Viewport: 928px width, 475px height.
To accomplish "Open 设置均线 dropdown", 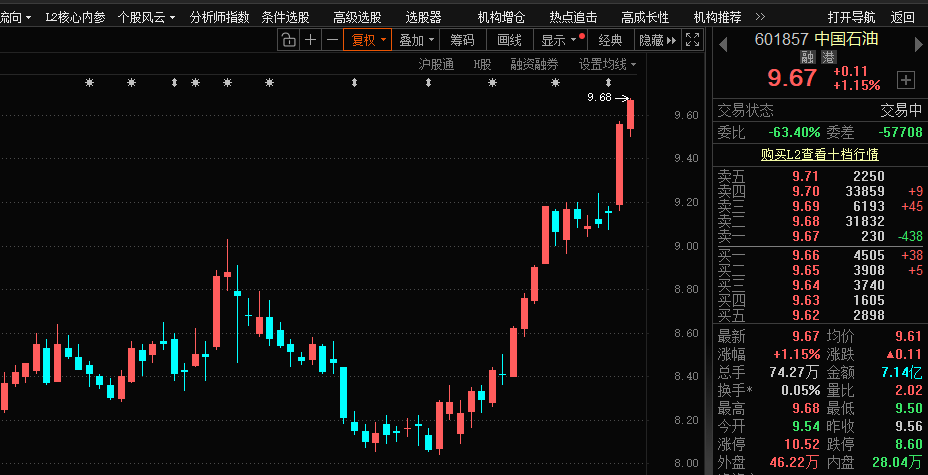I will click(607, 64).
